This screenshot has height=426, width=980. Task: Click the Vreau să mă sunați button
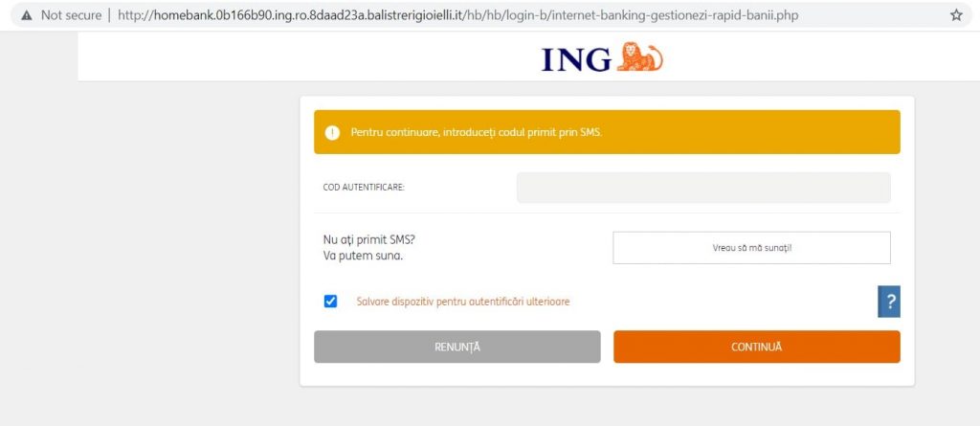pyautogui.click(x=751, y=248)
